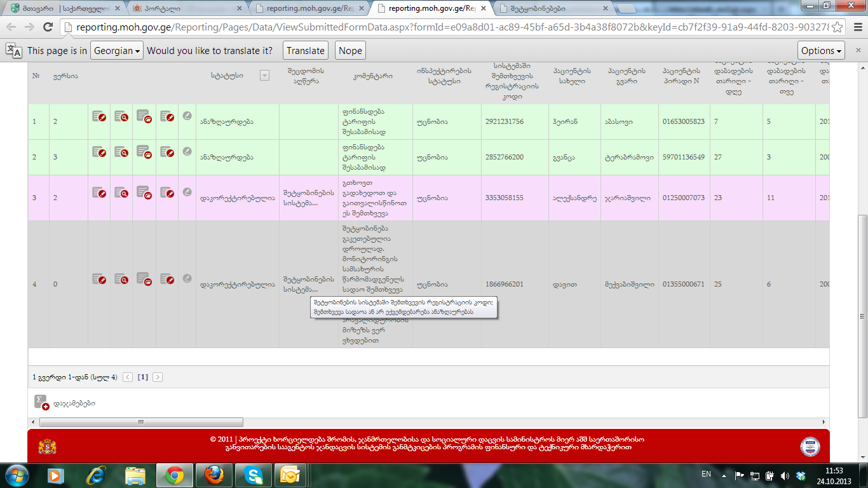Click the დაჯამებები sigma summary icon

(x=41, y=403)
